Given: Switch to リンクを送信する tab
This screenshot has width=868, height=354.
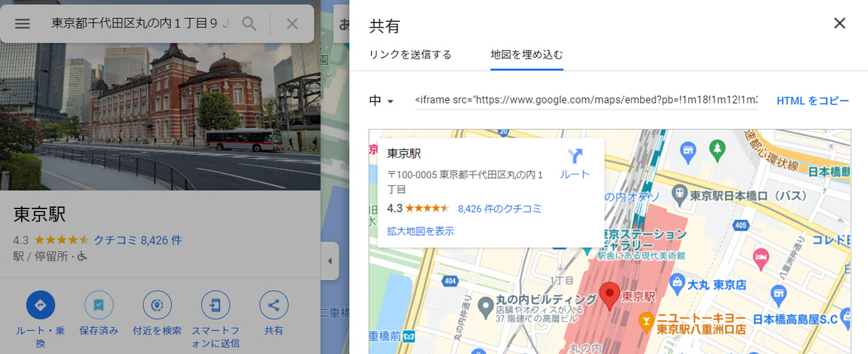Looking at the screenshot, I should 410,54.
